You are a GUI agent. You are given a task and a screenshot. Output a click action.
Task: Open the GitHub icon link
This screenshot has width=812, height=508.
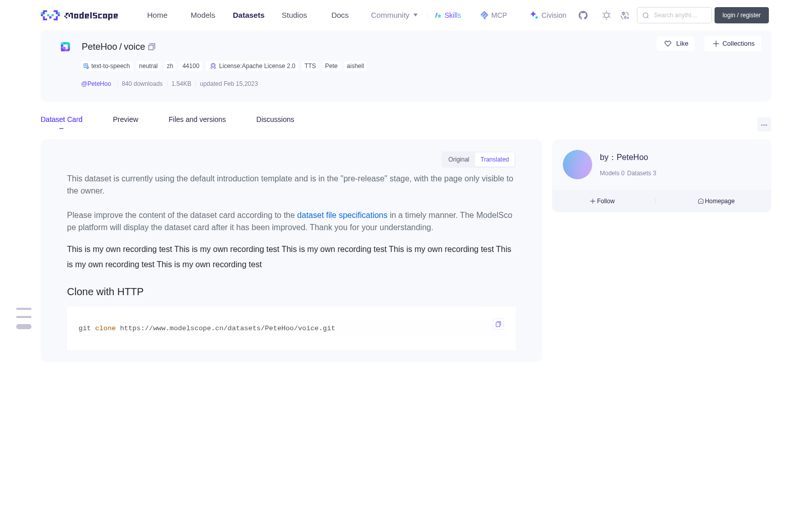(583, 15)
